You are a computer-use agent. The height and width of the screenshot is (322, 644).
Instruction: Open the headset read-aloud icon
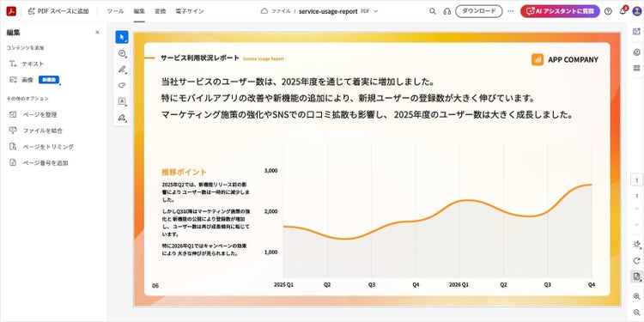pyautogui.click(x=447, y=11)
